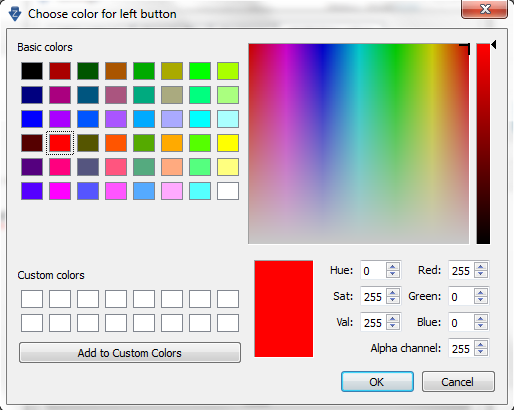This screenshot has height=410, width=514.
Task: Select the white basic color swatch
Action: click(x=228, y=191)
